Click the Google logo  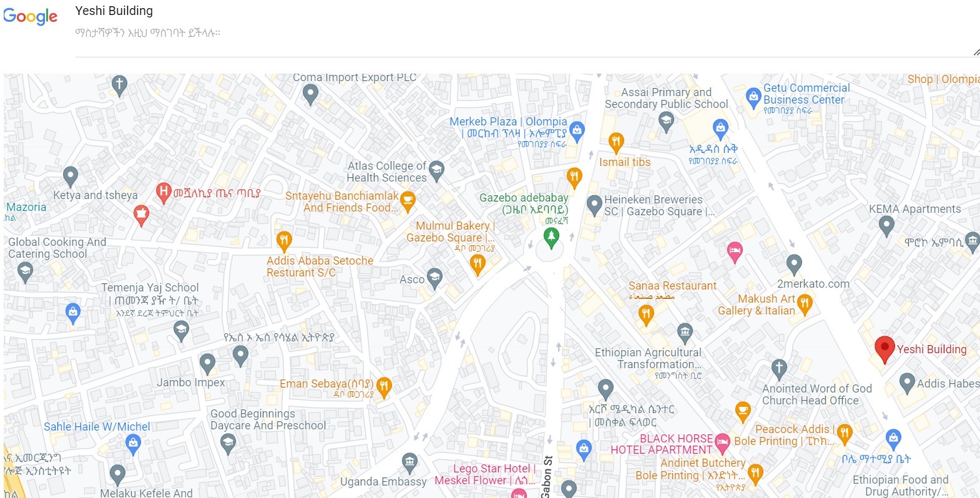(30, 16)
